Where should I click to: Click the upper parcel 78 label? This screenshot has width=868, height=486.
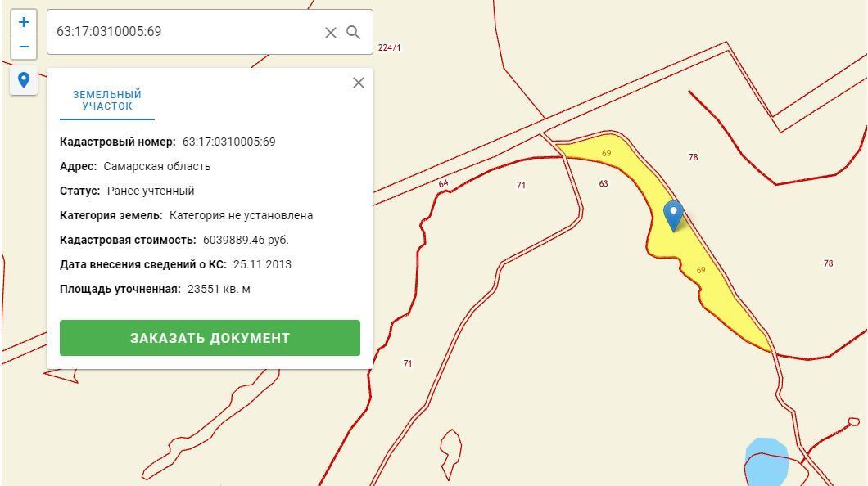[693, 157]
